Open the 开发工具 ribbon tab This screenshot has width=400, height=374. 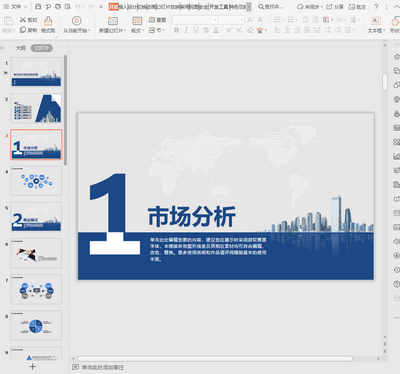click(219, 7)
